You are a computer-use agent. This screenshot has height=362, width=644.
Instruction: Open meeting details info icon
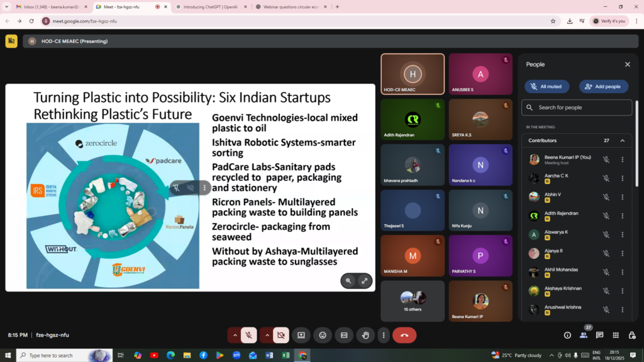[x=567, y=335]
